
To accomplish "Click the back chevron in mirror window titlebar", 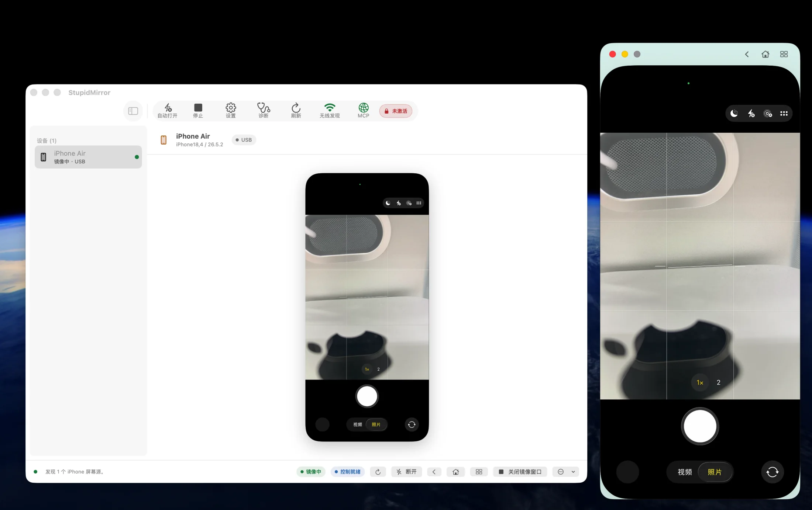I will (747, 54).
